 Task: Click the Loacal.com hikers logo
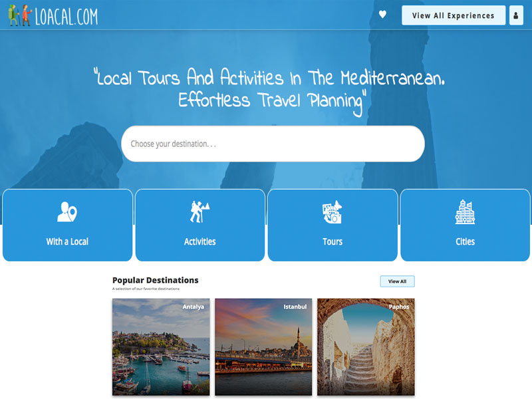point(21,15)
